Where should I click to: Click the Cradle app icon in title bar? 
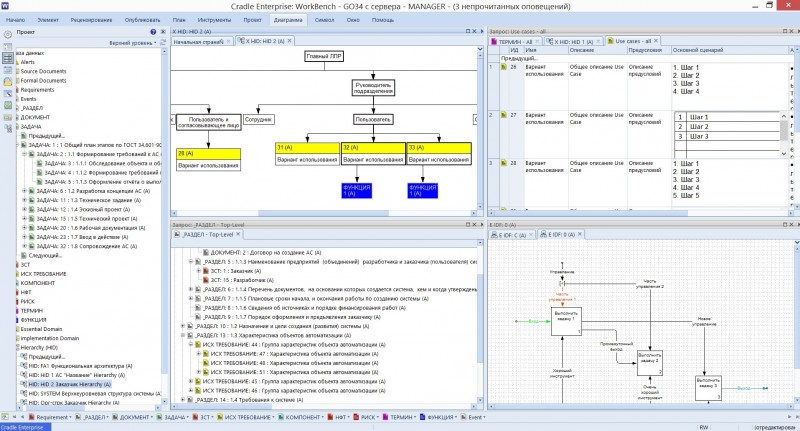(x=6, y=5)
